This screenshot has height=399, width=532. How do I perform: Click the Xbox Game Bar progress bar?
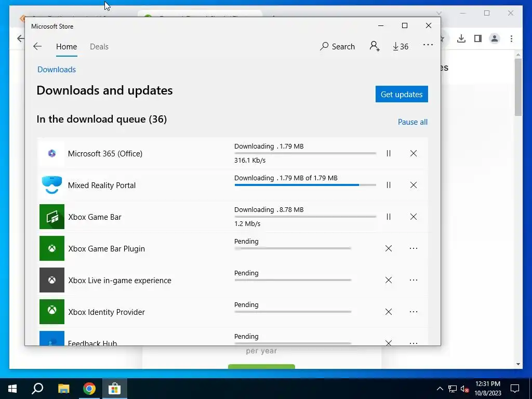[x=305, y=217]
